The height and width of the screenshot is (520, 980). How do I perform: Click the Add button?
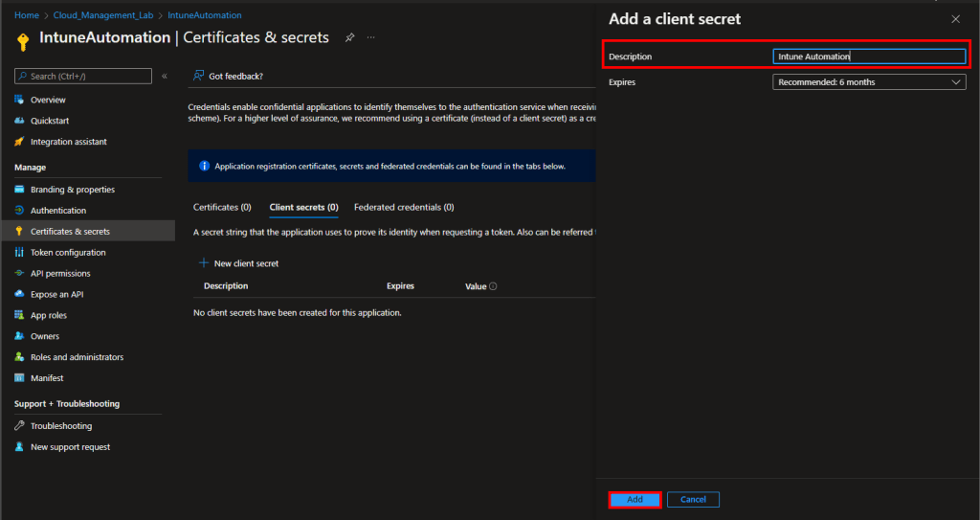635,500
